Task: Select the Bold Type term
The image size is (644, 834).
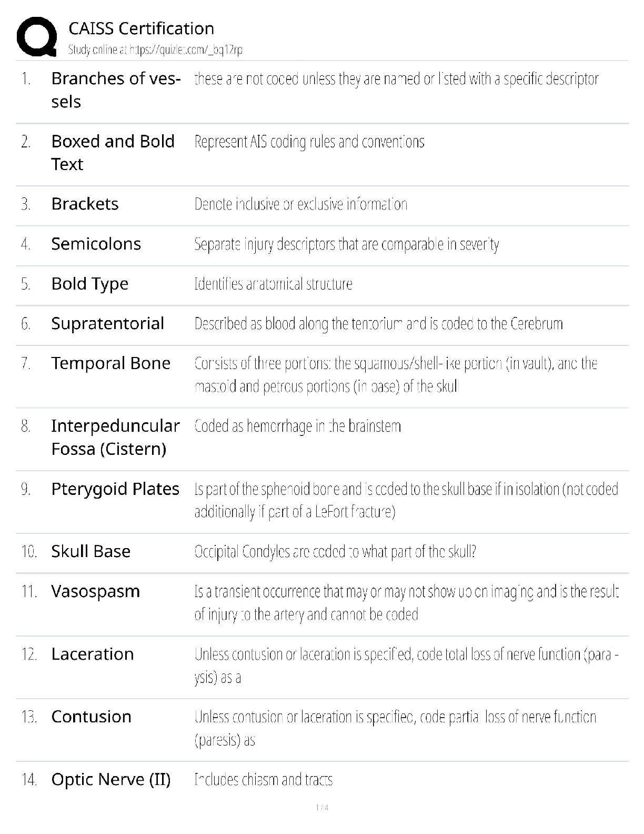Action: tap(89, 284)
